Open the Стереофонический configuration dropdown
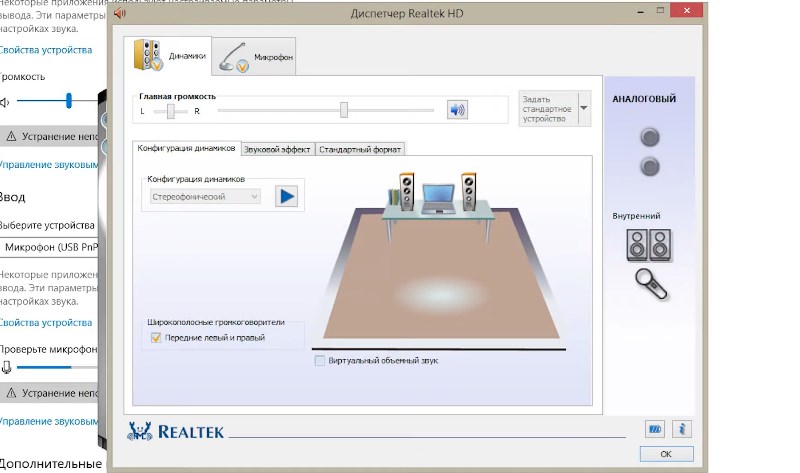This screenshot has width=800, height=473. coord(205,197)
